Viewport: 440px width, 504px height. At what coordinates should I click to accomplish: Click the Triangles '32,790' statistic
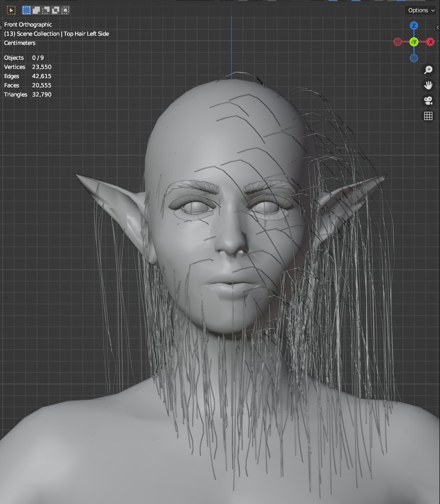42,94
